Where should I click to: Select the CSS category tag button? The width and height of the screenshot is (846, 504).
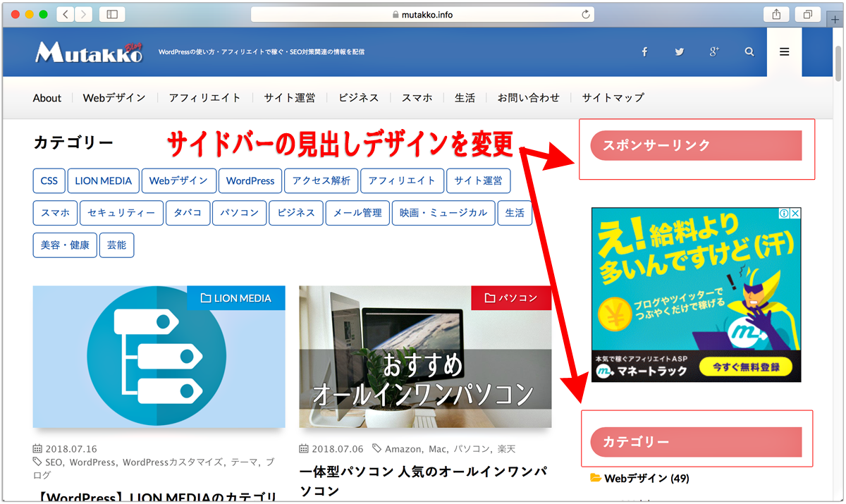tap(49, 180)
